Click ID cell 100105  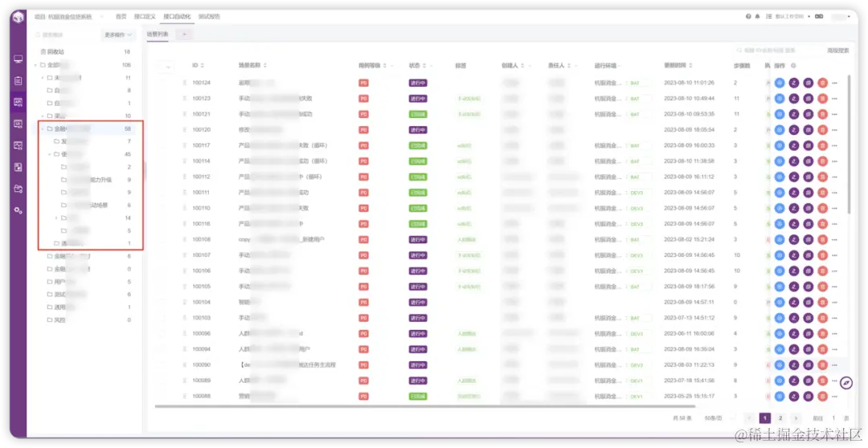click(x=202, y=287)
